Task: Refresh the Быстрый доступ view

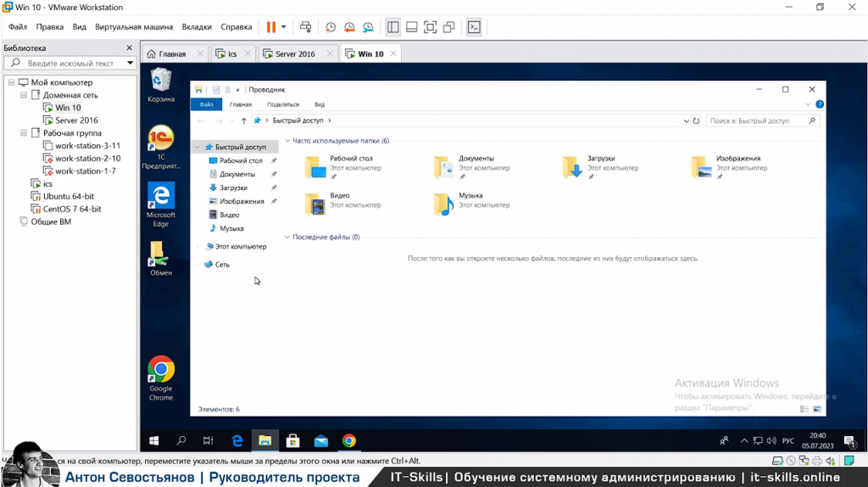Action: point(696,120)
